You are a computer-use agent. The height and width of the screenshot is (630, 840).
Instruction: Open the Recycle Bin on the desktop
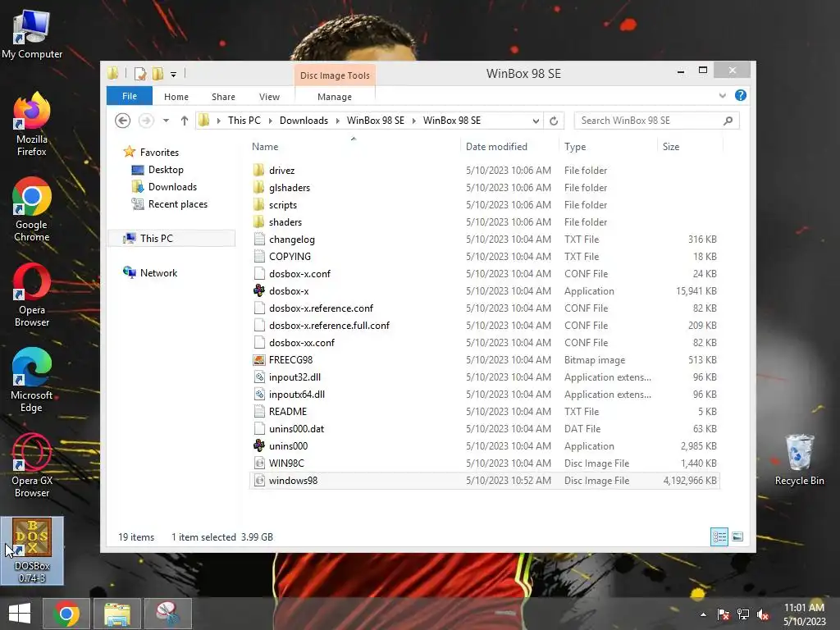[799, 459]
